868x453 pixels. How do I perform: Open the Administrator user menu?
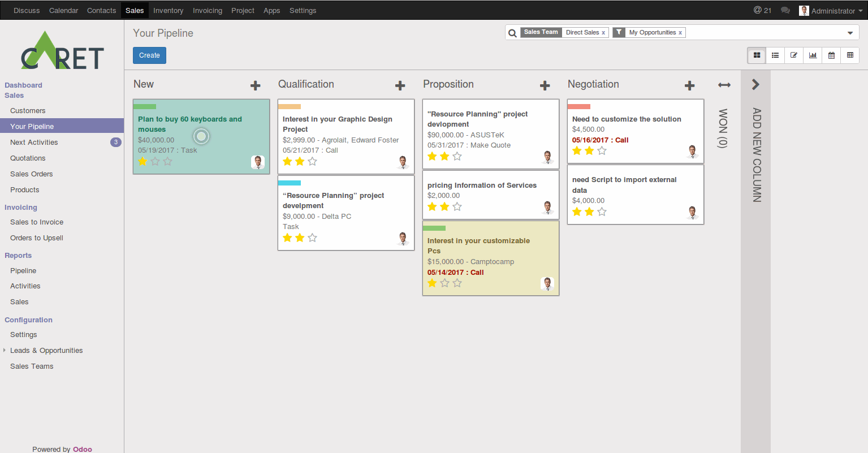[831, 11]
